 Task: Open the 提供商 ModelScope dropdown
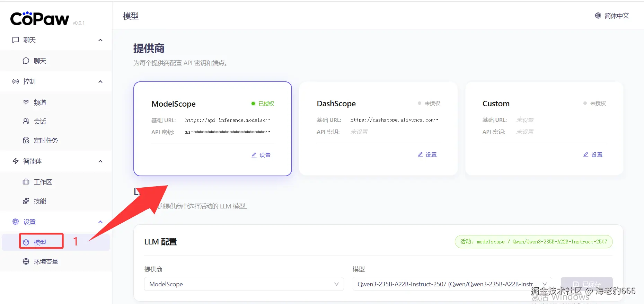[244, 284]
